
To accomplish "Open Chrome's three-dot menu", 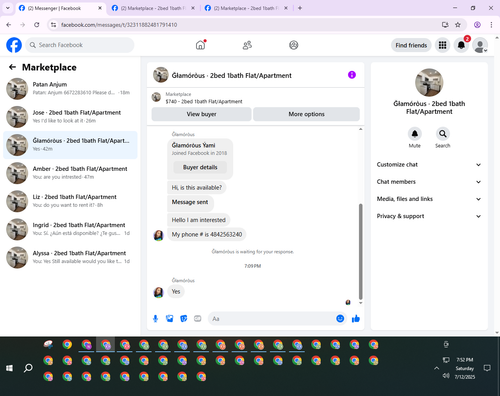I will (491, 25).
